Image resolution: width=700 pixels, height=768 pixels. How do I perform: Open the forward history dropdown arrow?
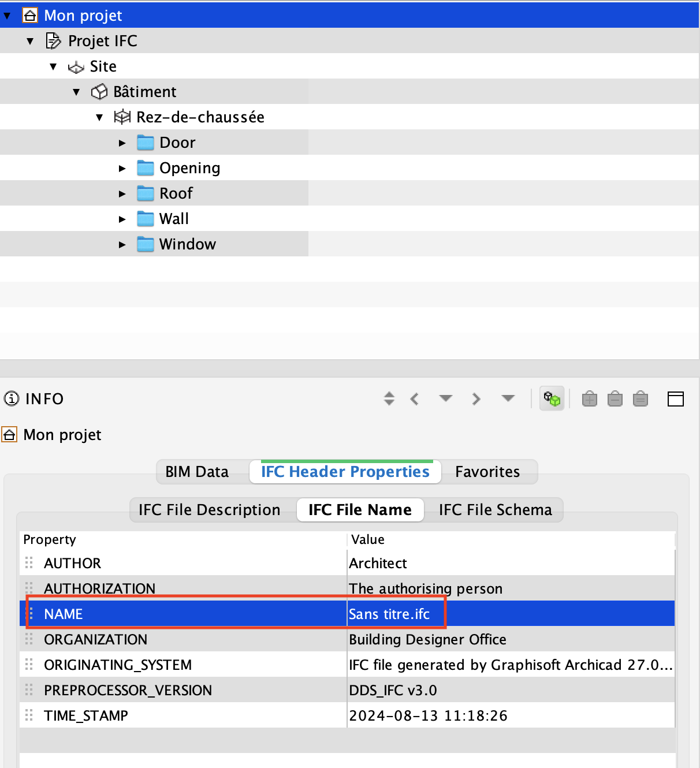click(508, 398)
